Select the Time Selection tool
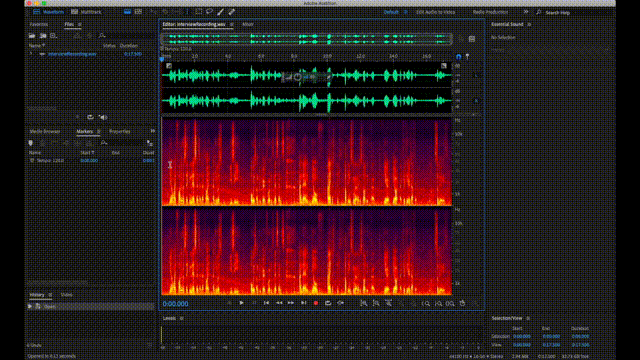This screenshot has height=360, width=640. point(187,12)
